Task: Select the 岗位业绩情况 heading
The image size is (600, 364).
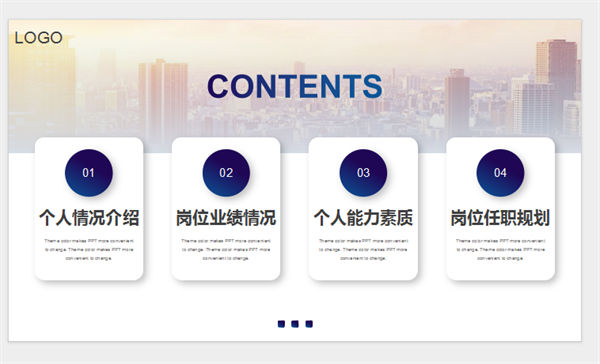Action: pos(226,217)
